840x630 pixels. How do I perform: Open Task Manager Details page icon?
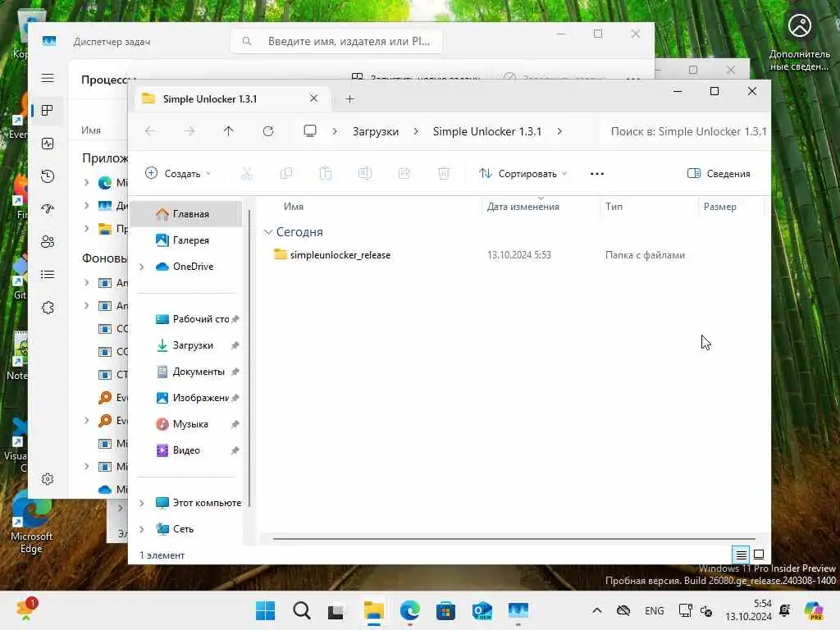tap(48, 275)
